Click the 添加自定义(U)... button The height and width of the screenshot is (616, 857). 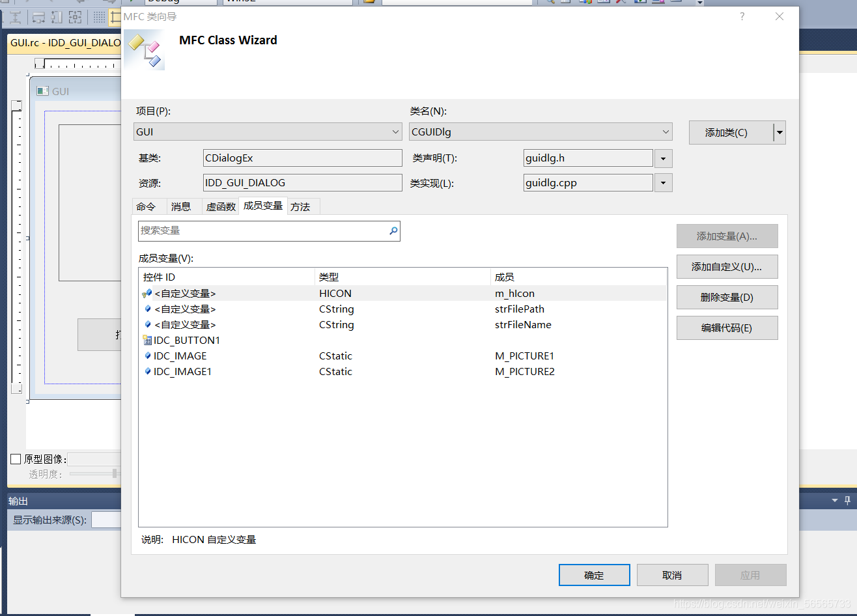pyautogui.click(x=727, y=267)
